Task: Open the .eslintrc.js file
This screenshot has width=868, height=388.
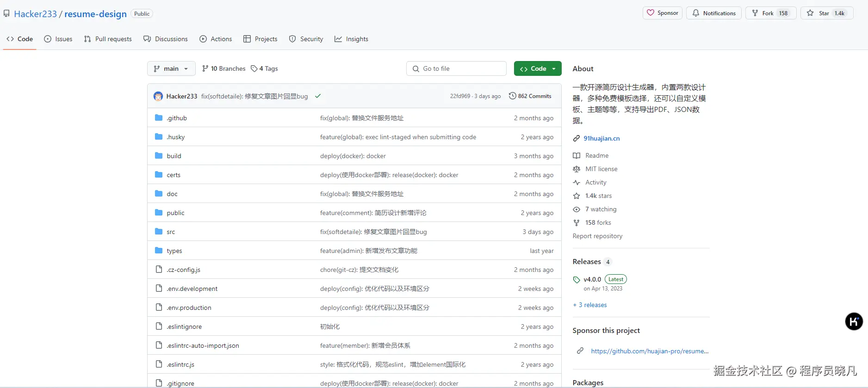Action: pyautogui.click(x=180, y=364)
